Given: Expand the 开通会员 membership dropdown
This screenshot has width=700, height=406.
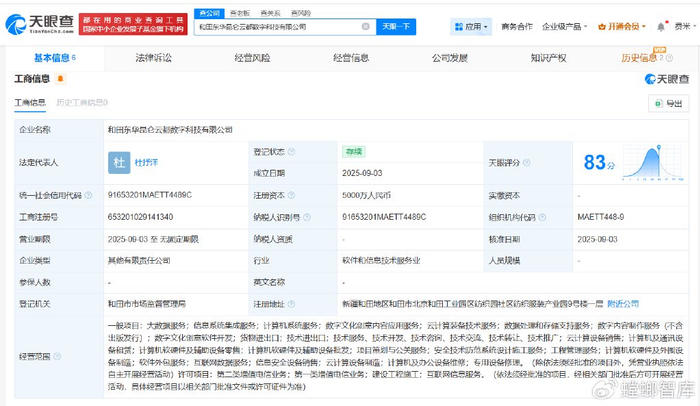Looking at the screenshot, I should [x=622, y=27].
